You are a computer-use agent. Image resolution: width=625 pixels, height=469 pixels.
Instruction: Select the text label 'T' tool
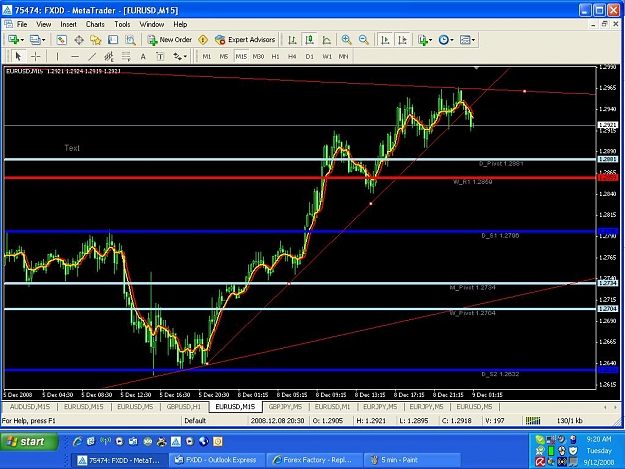click(x=160, y=57)
